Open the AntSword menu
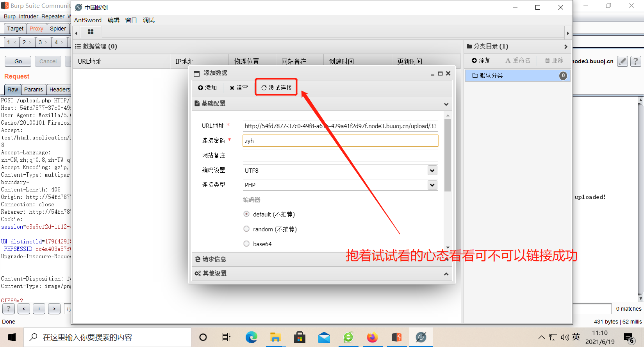This screenshot has height=347, width=644. pos(88,20)
